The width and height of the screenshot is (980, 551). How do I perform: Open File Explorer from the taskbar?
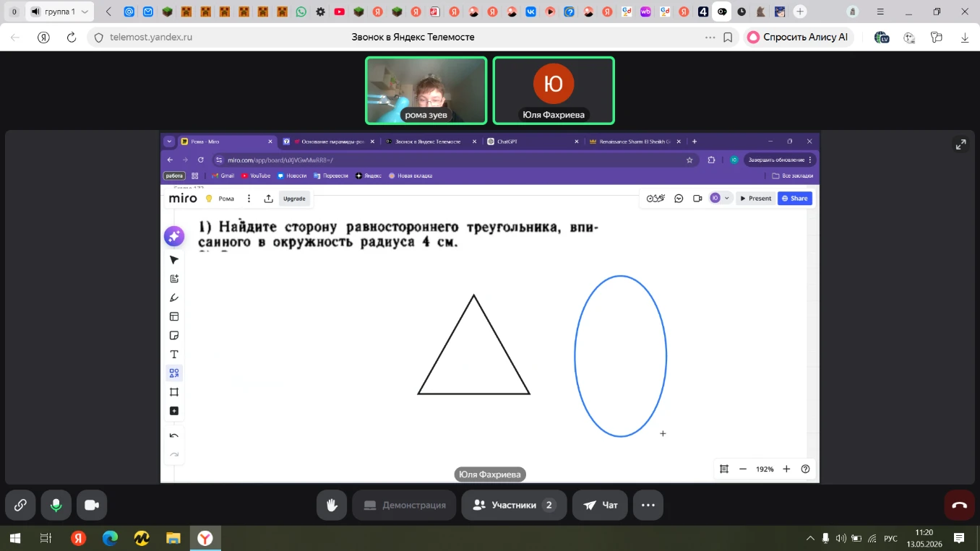173,538
